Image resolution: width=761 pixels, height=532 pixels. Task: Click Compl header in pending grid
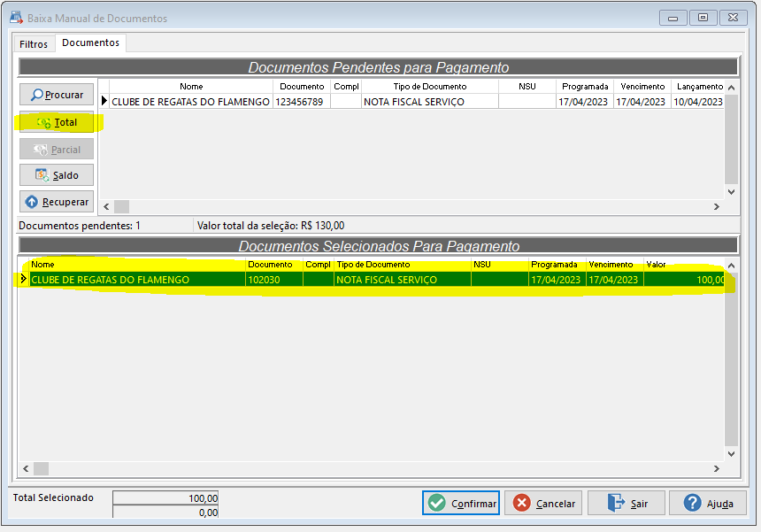[346, 87]
